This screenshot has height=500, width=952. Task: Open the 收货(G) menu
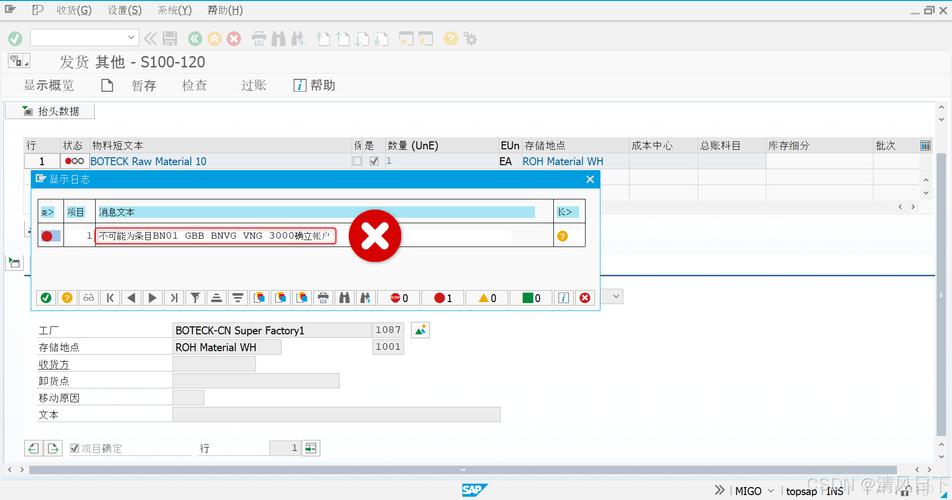(74, 10)
